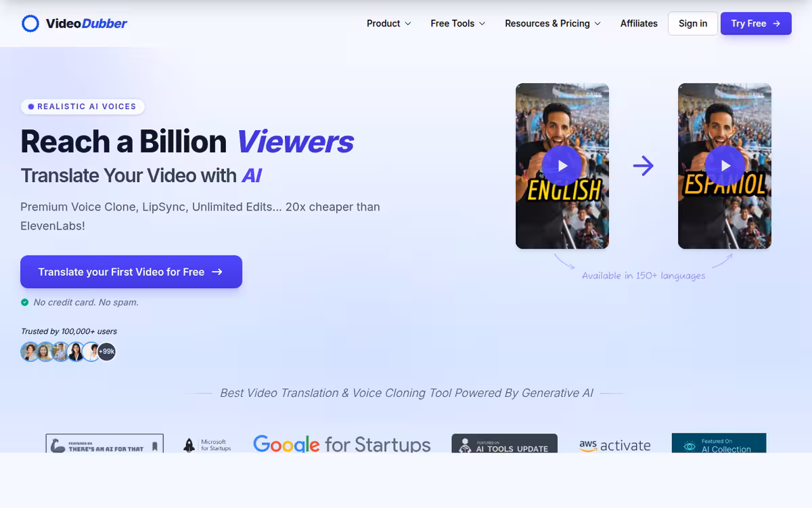
Task: Open the AI Collection featured badge
Action: (719, 444)
